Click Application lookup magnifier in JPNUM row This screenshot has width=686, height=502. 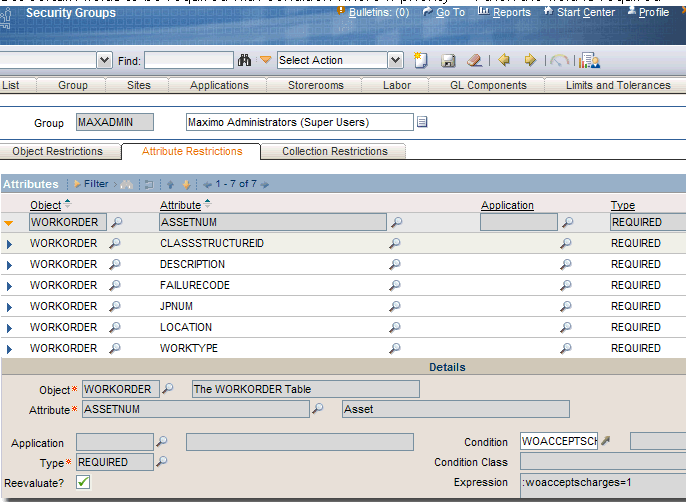tap(566, 306)
